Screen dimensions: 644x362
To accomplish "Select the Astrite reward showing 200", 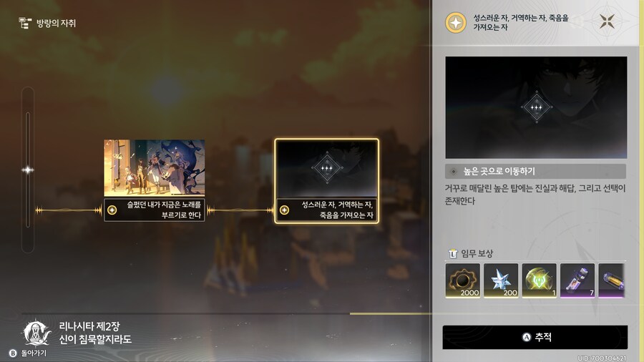I will coord(501,280).
